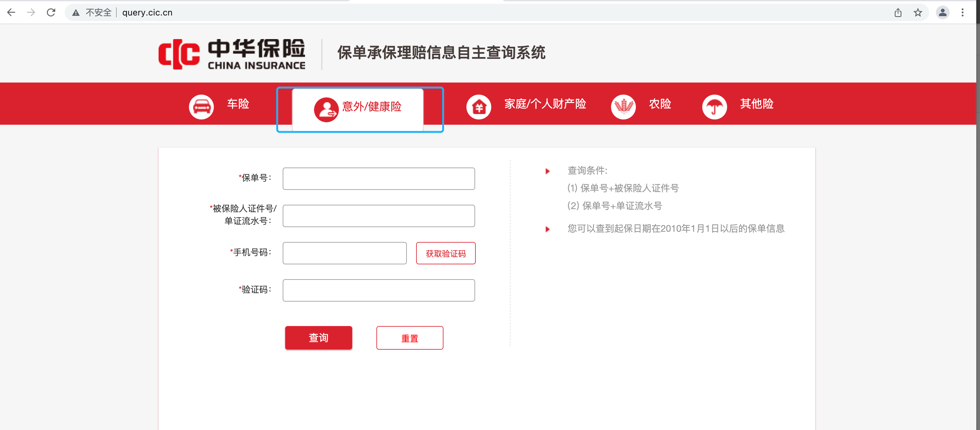Focus the 验证码 input field

point(379,290)
